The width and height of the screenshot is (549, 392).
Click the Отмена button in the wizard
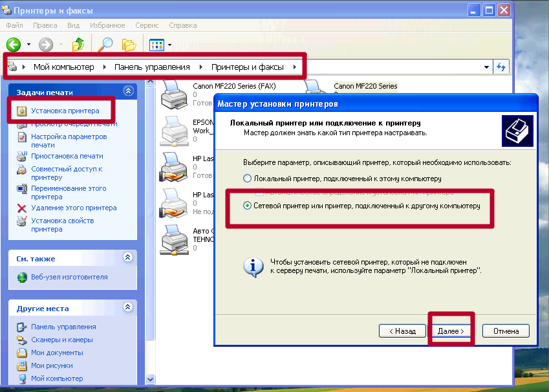505,331
